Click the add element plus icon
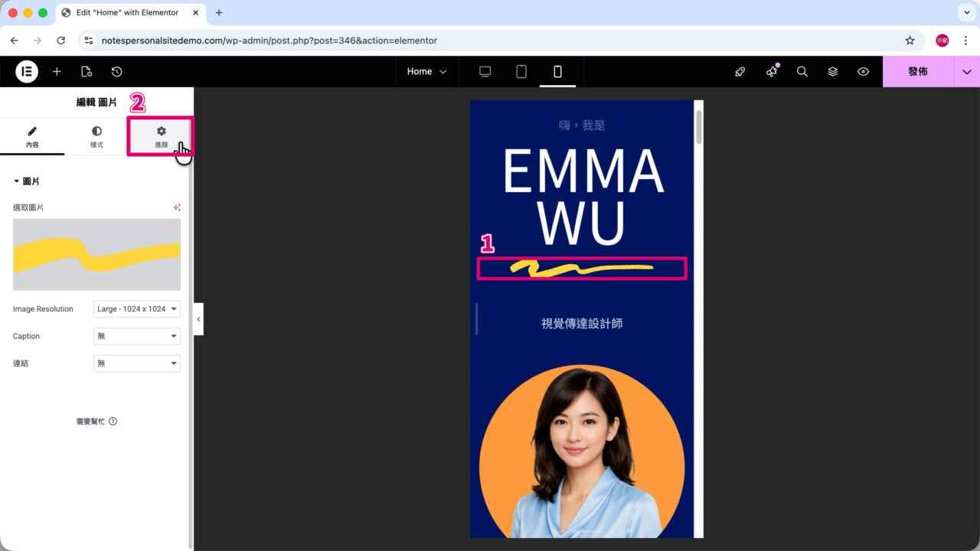This screenshot has height=551, width=980. [57, 71]
